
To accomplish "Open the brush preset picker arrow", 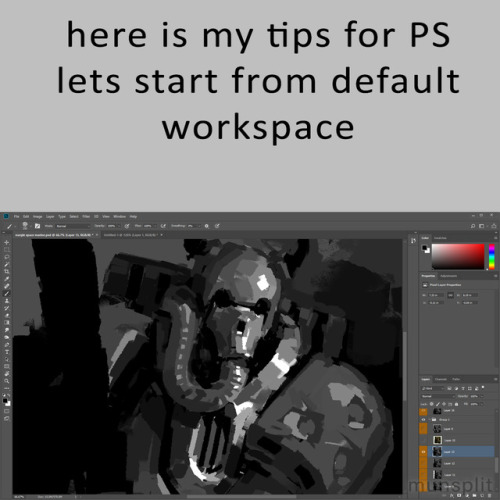I will [31, 226].
